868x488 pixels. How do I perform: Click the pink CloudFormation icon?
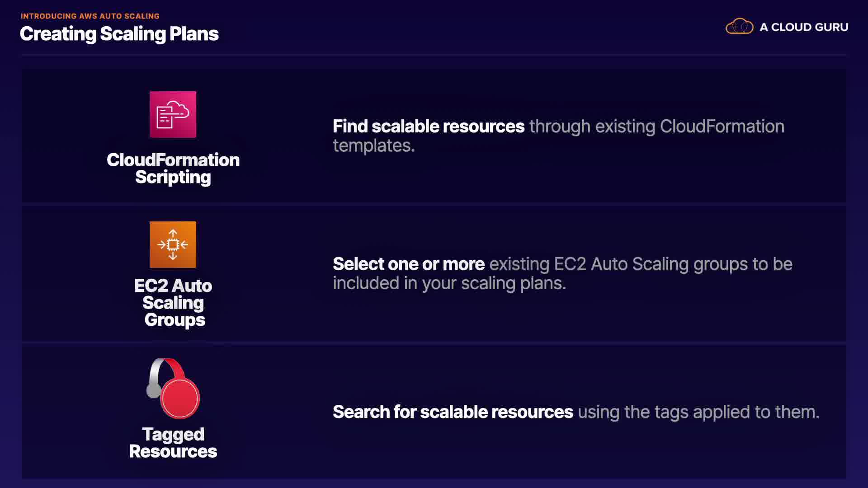(x=173, y=114)
